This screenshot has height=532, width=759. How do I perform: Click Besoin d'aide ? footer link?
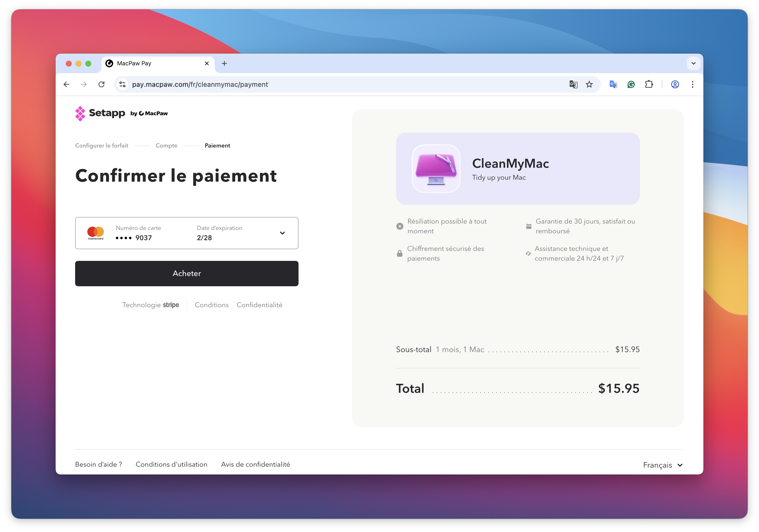pyautogui.click(x=99, y=464)
